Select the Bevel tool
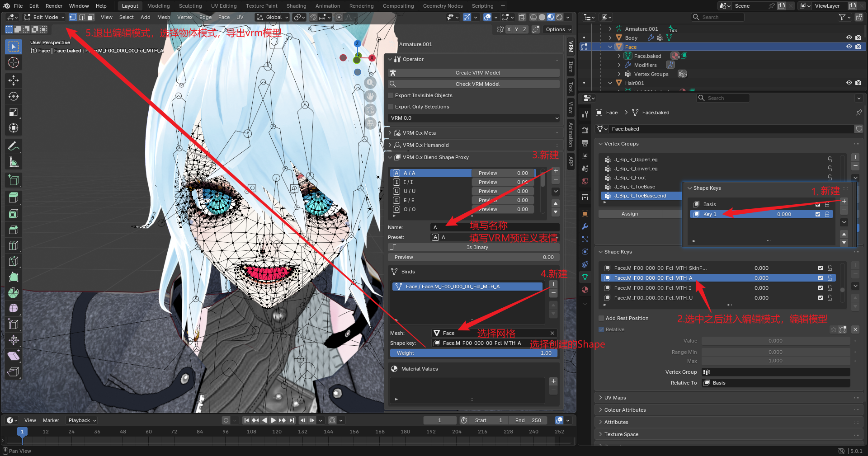Viewport: 868px width, 456px height. (x=14, y=230)
